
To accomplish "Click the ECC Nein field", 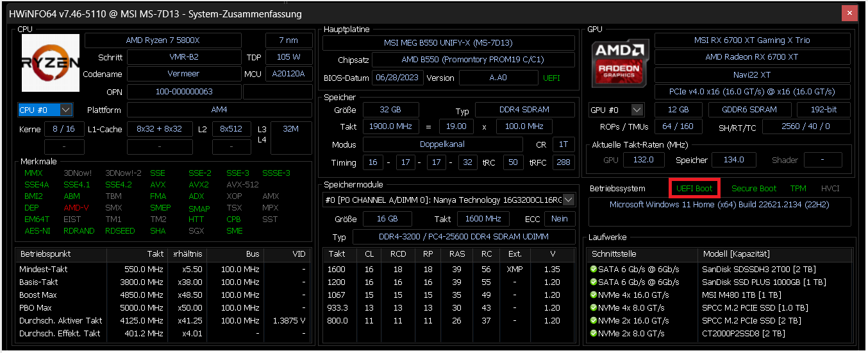I will click(x=560, y=219).
